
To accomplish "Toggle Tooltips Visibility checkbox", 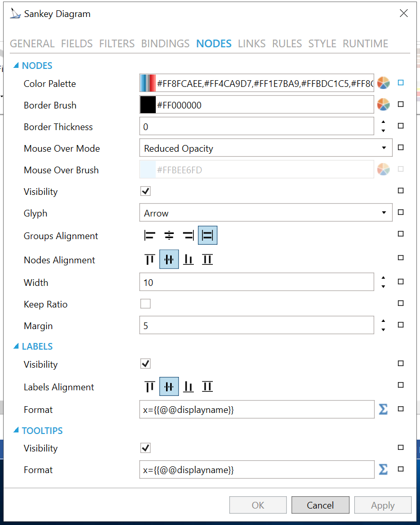I will pyautogui.click(x=145, y=448).
